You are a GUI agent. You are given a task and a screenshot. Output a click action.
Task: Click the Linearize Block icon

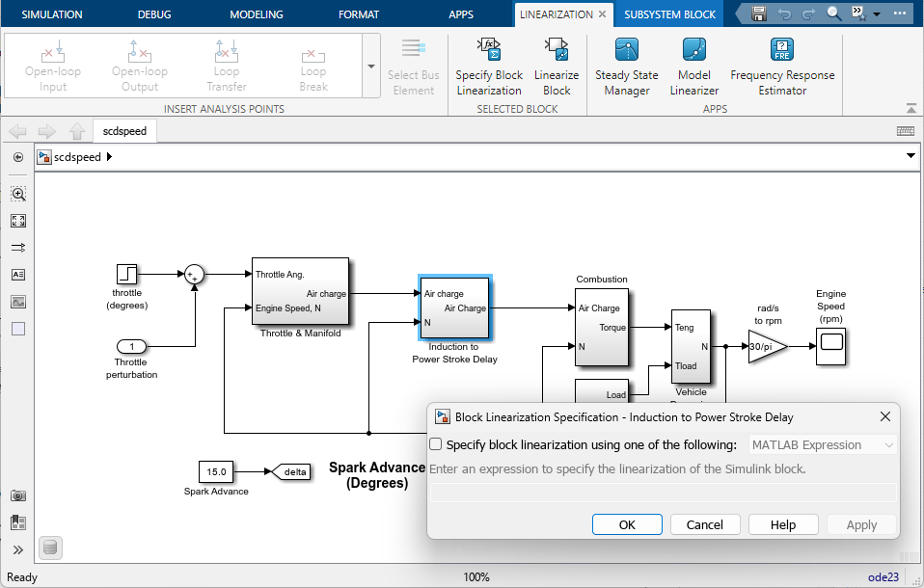pos(557,66)
